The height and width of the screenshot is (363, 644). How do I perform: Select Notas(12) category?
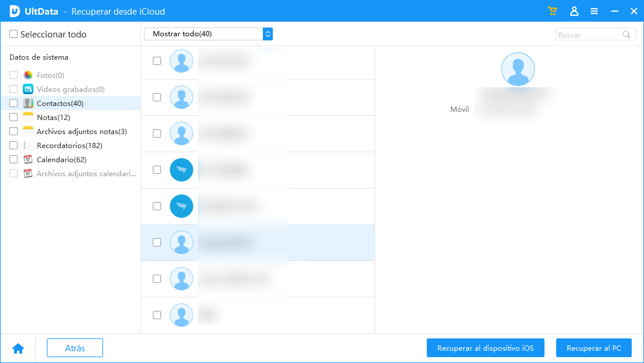coord(53,118)
